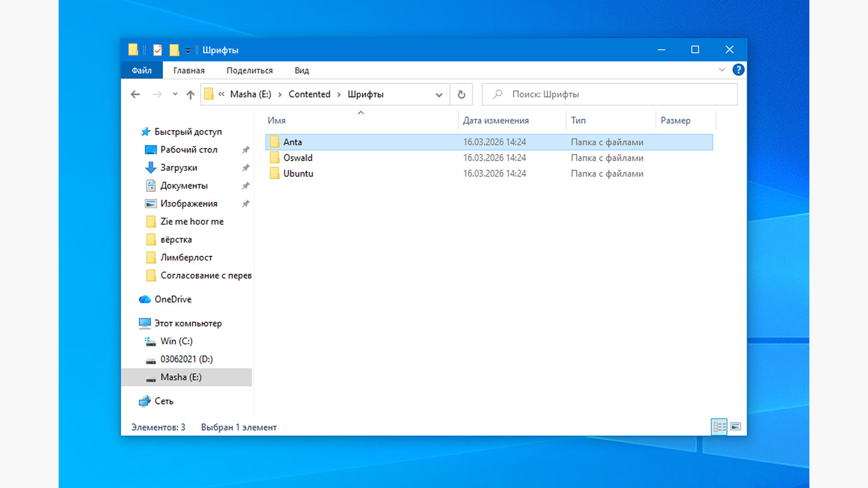Open the Oswald folder
The width and height of the screenshot is (868, 488).
click(298, 158)
